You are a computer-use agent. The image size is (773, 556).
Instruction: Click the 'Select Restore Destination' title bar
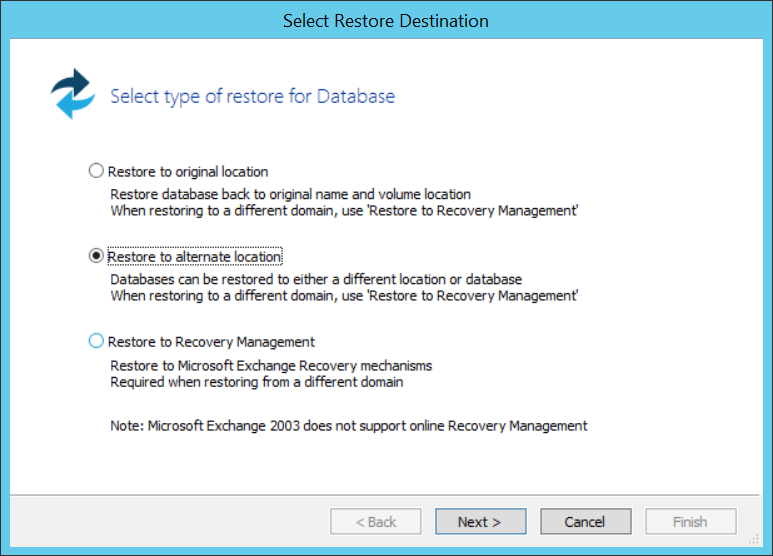coord(386,20)
